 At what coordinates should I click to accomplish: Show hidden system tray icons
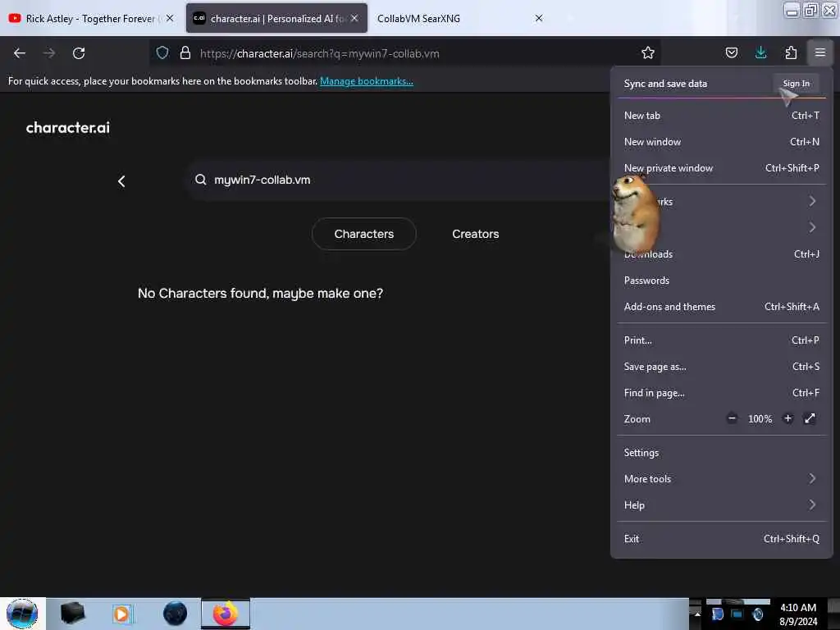pyautogui.click(x=697, y=614)
